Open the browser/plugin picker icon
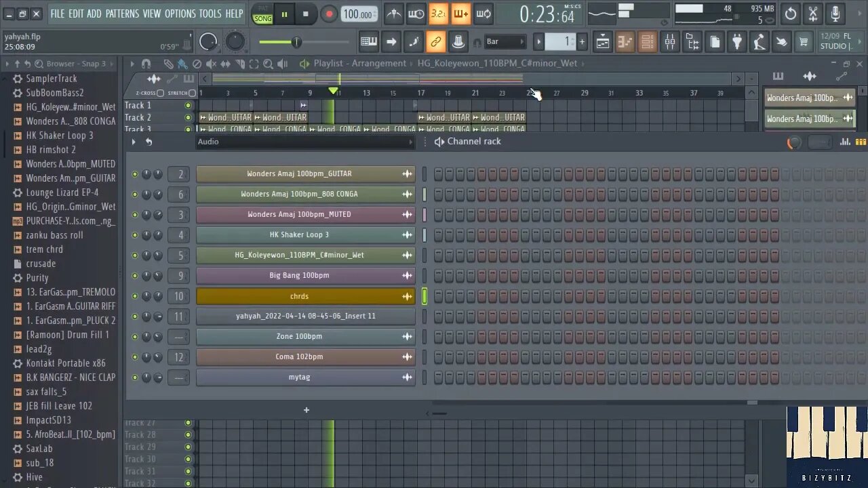 pyautogui.click(x=692, y=42)
